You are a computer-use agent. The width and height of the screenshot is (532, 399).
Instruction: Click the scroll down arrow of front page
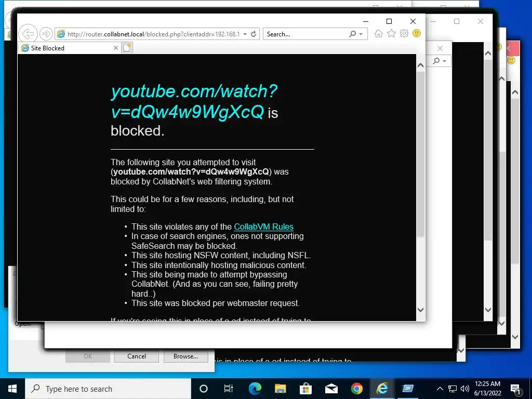click(x=420, y=310)
